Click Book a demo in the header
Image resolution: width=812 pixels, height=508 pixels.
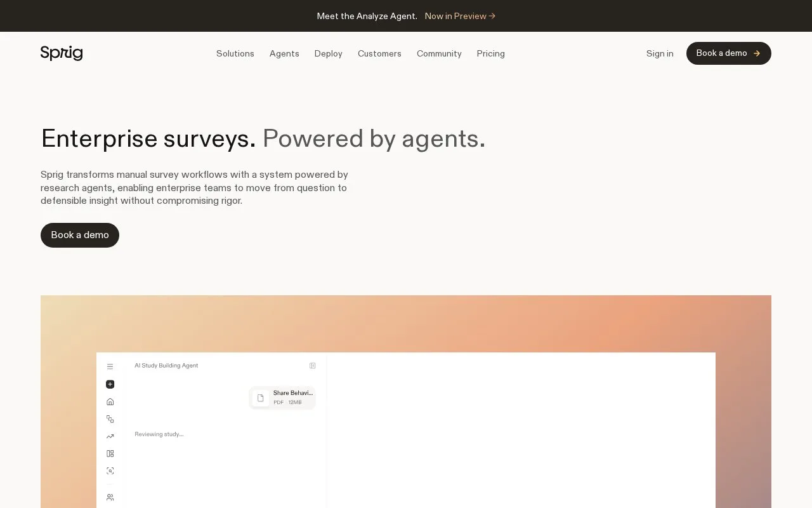coord(729,53)
